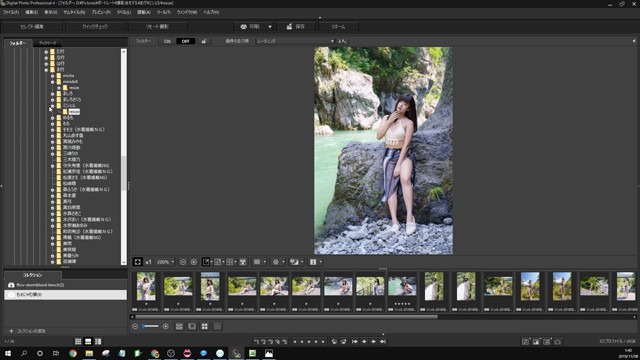
Task: Switch to the Bookmark tab
Action: point(48,43)
